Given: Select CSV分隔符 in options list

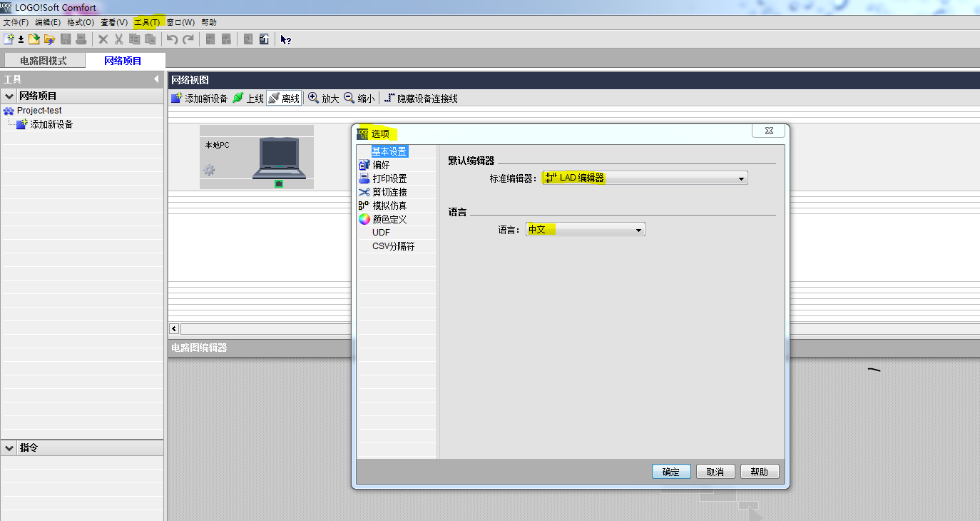Looking at the screenshot, I should (x=393, y=246).
